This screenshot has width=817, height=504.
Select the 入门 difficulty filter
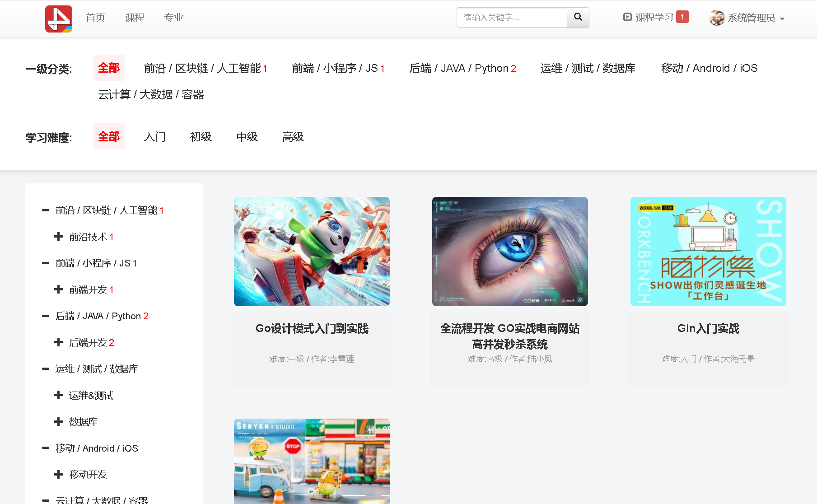click(x=155, y=136)
